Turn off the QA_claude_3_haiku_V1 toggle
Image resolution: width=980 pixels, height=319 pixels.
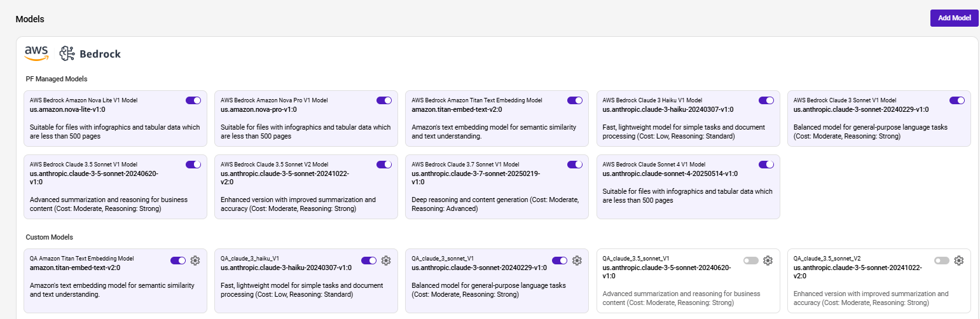[x=369, y=261]
